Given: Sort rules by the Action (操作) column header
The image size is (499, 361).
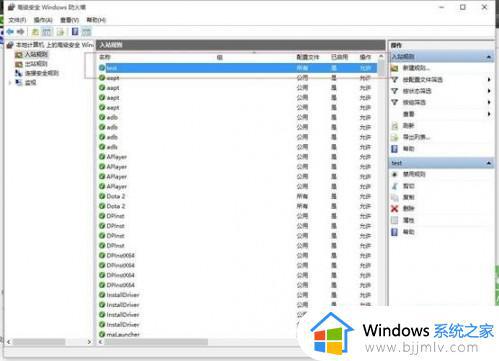Looking at the screenshot, I should pos(365,57).
